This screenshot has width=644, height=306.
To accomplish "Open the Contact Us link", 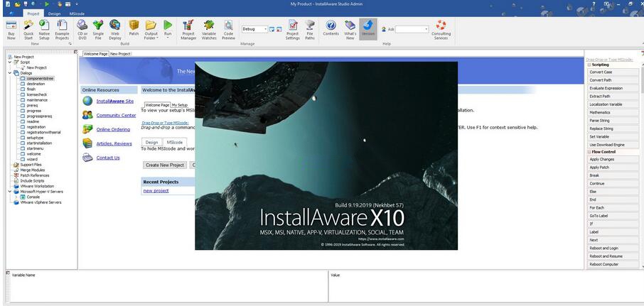I will click(108, 158).
